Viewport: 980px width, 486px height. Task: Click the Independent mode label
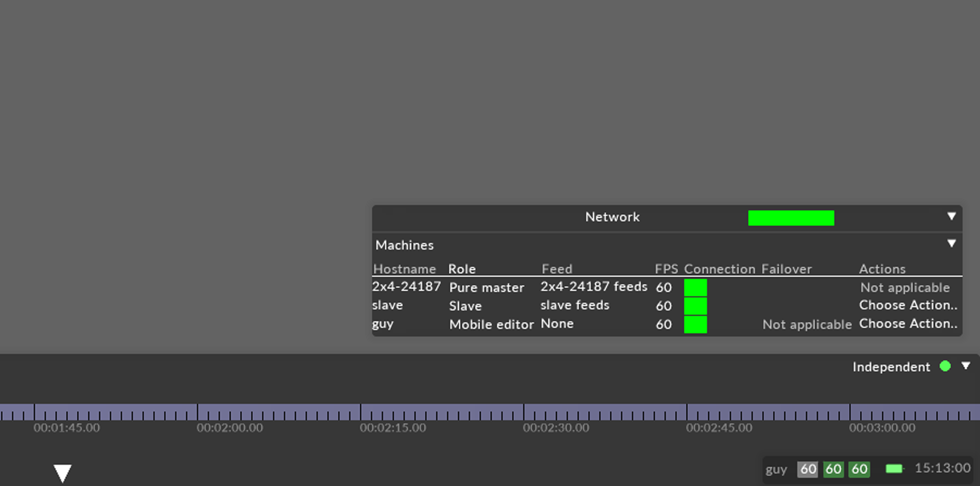pyautogui.click(x=891, y=367)
